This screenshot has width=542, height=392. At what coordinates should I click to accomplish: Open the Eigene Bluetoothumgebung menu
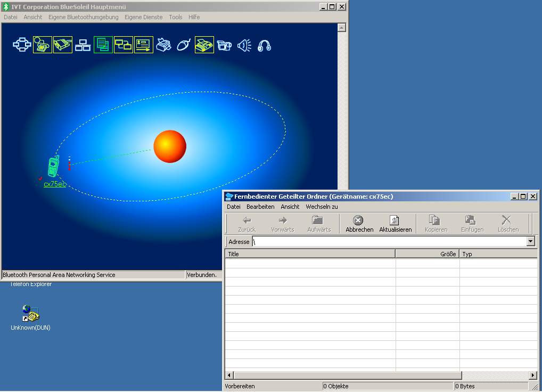click(x=83, y=17)
